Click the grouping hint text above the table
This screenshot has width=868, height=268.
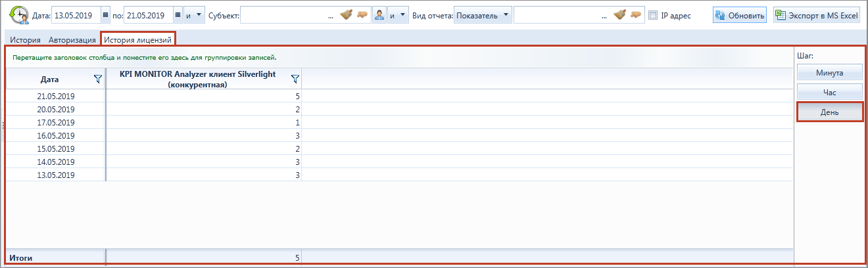pyautogui.click(x=144, y=58)
